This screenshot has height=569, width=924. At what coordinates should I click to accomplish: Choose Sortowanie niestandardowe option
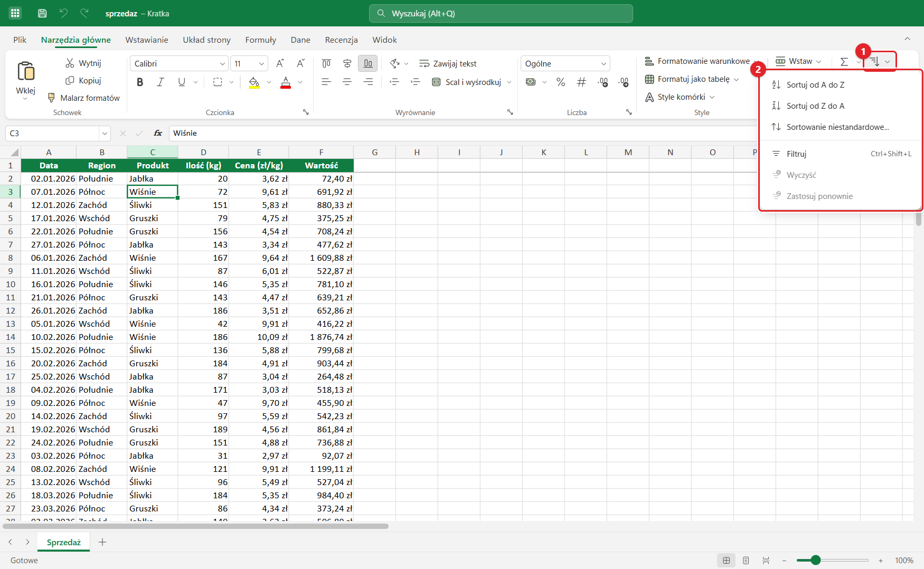(841, 127)
